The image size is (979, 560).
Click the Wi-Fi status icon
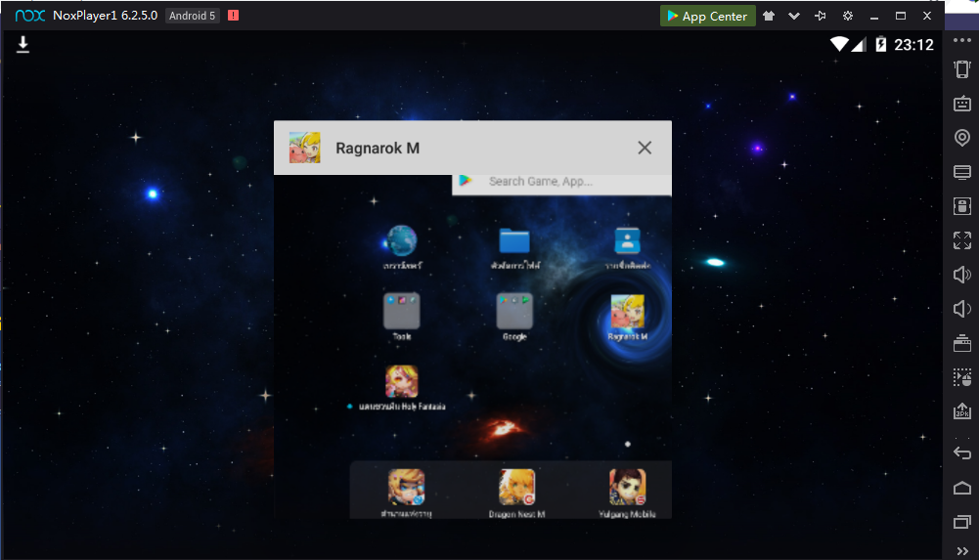coord(839,44)
